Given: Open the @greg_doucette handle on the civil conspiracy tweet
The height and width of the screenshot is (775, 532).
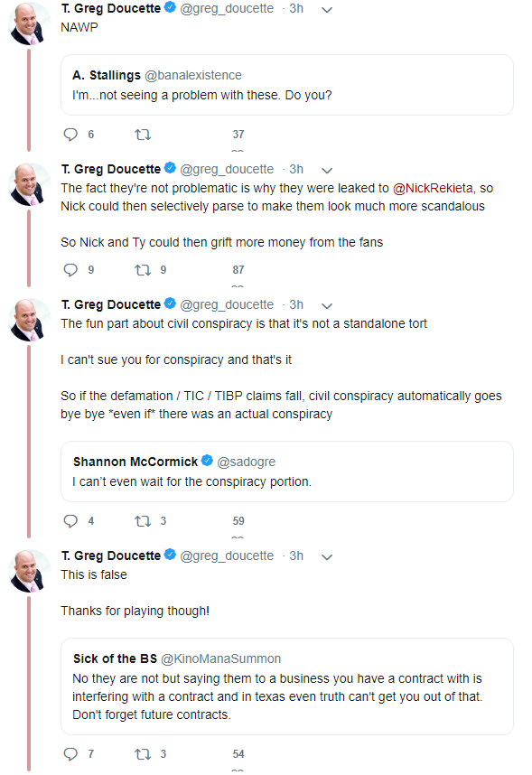Looking at the screenshot, I should [x=227, y=305].
